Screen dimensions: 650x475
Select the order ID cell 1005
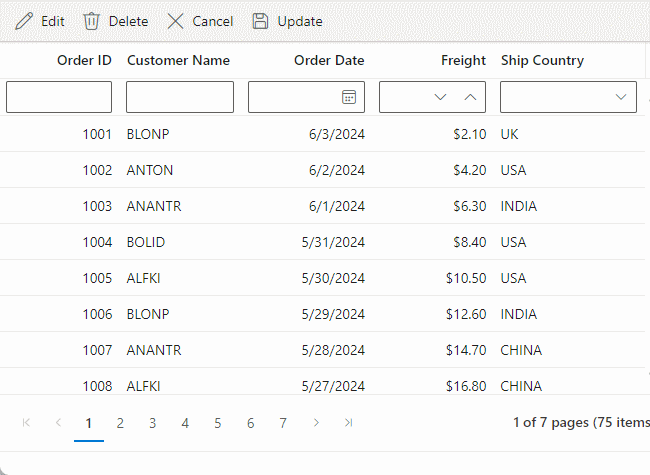point(97,279)
